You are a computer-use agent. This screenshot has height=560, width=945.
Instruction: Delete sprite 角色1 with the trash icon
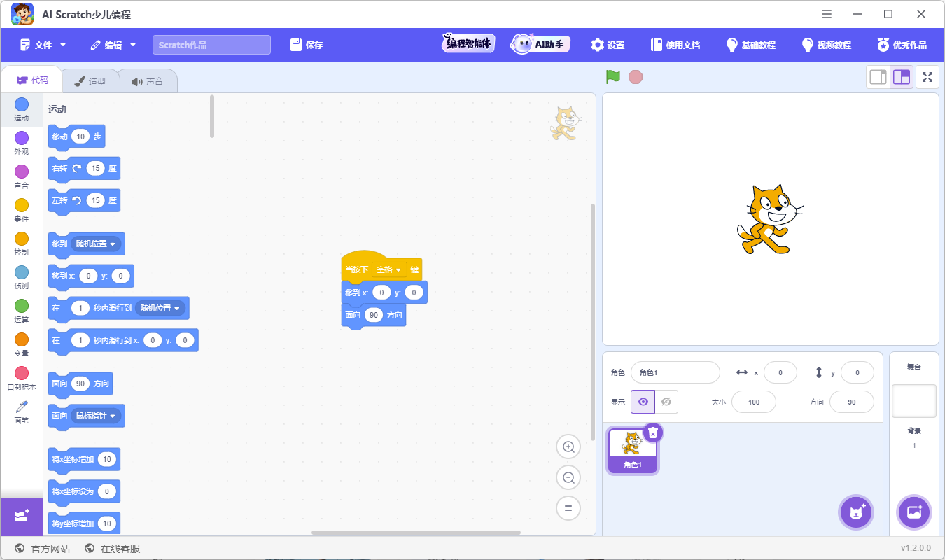click(652, 433)
